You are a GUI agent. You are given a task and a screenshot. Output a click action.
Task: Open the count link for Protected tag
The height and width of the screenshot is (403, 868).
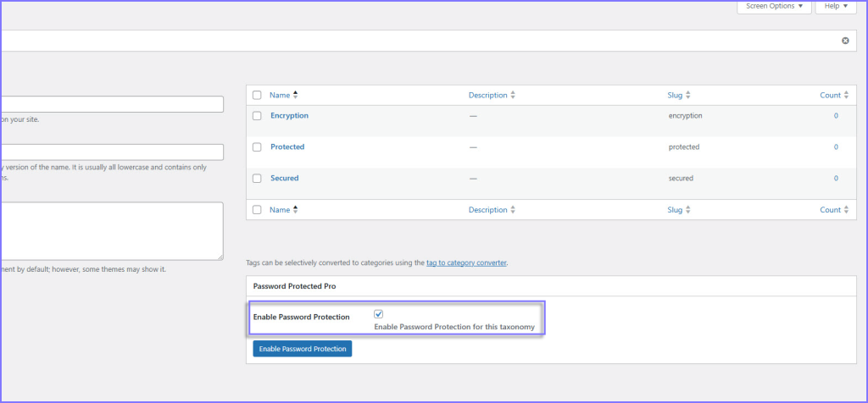click(836, 147)
